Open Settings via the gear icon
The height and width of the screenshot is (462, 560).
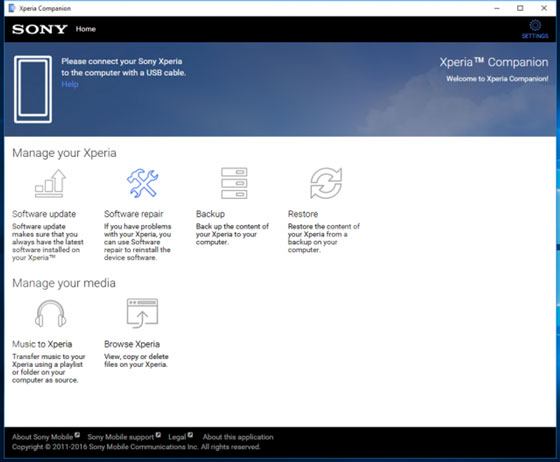(535, 25)
